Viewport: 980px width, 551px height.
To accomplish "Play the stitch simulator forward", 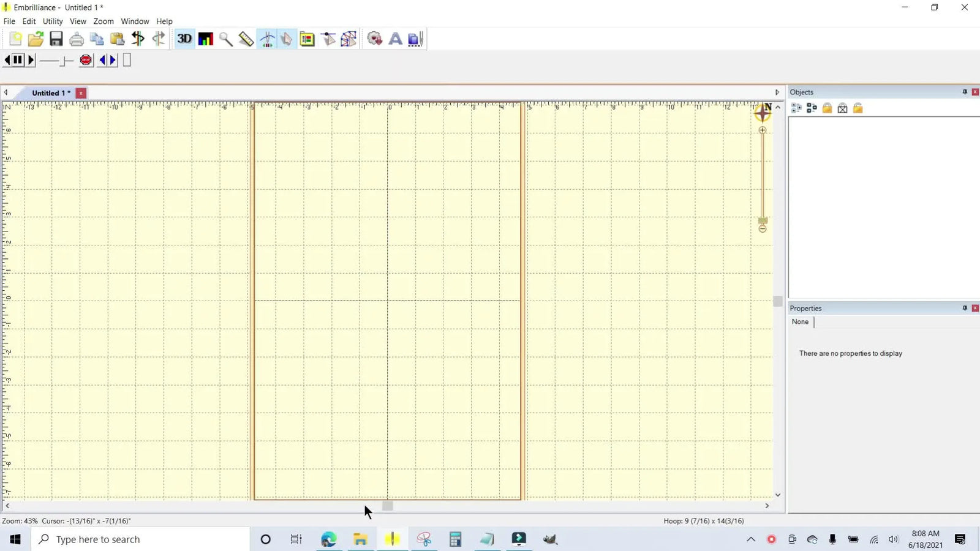I will click(x=31, y=60).
